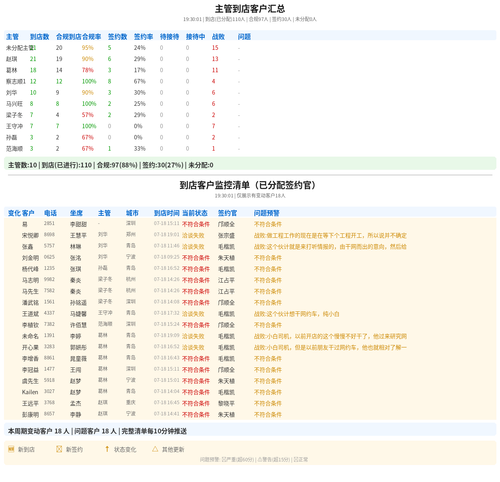Select customer 潘武铭 in monitoring list

coord(30,303)
